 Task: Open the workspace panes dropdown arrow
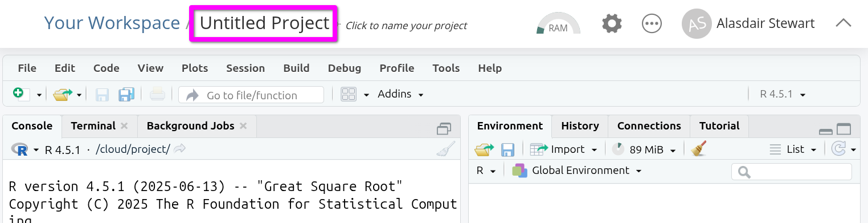point(366,95)
